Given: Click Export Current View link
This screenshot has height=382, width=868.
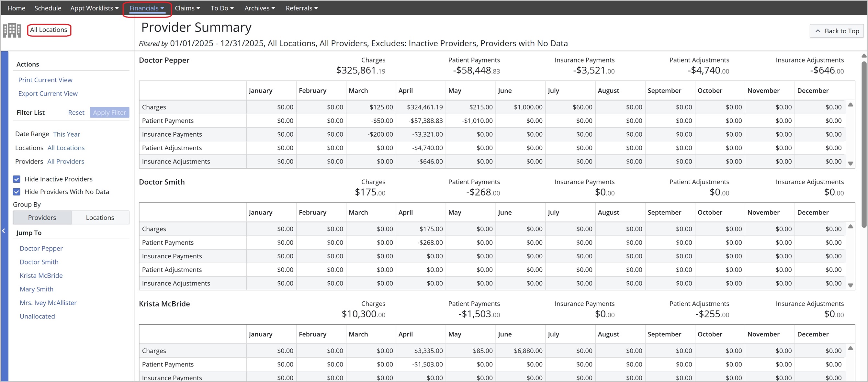Looking at the screenshot, I should [x=48, y=94].
